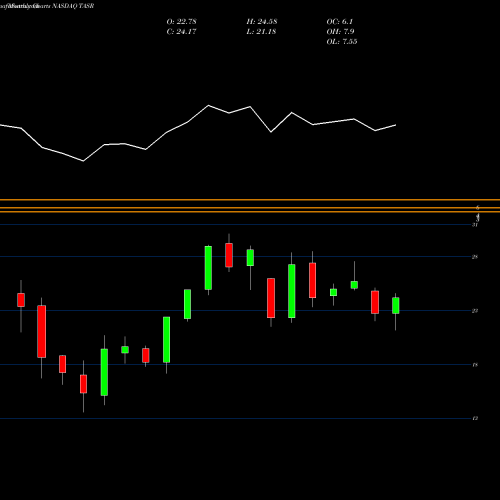Viewport: 500px width, 500px height.
Task: Click the high value H: 24.58
Action: click(x=262, y=22)
